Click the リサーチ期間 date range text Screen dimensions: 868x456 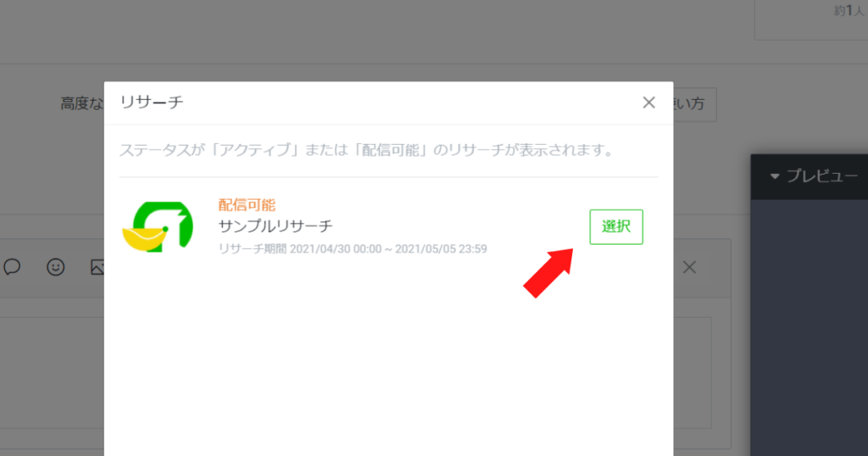[x=353, y=249]
